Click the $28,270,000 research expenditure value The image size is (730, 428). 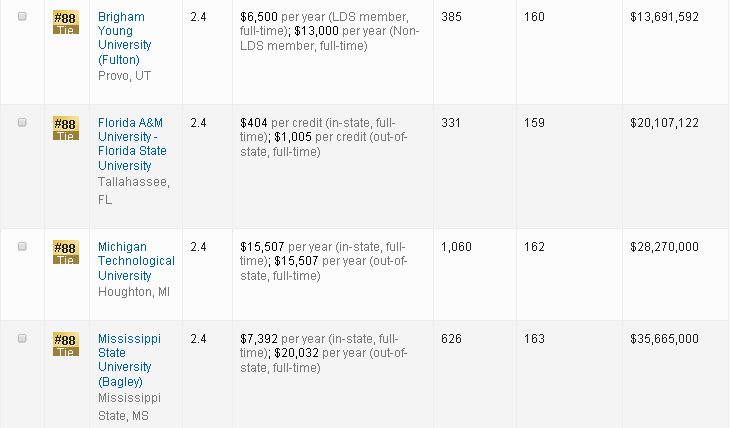(664, 246)
